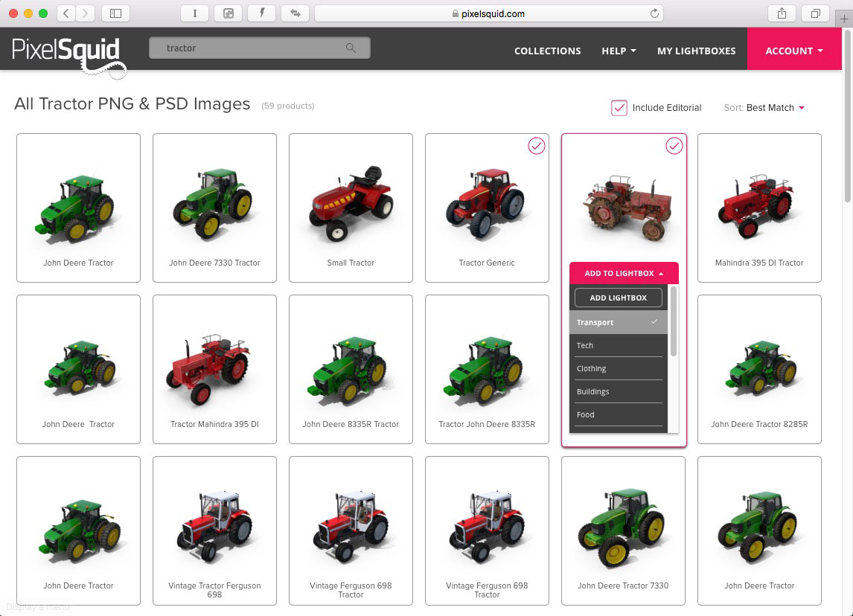
Task: Toggle the Safari sidebar button
Action: point(115,13)
